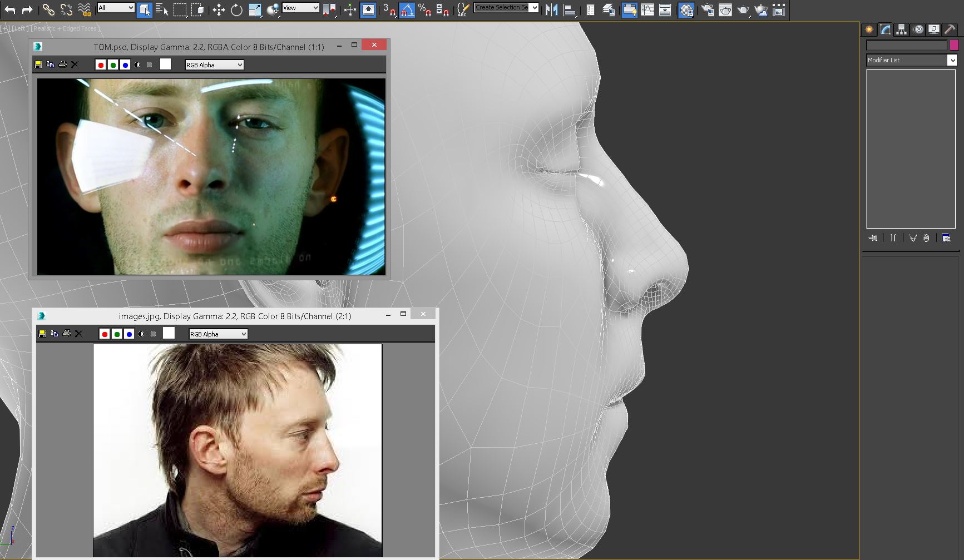
Task: Click object color swatch in Modify panel
Action: (x=954, y=45)
